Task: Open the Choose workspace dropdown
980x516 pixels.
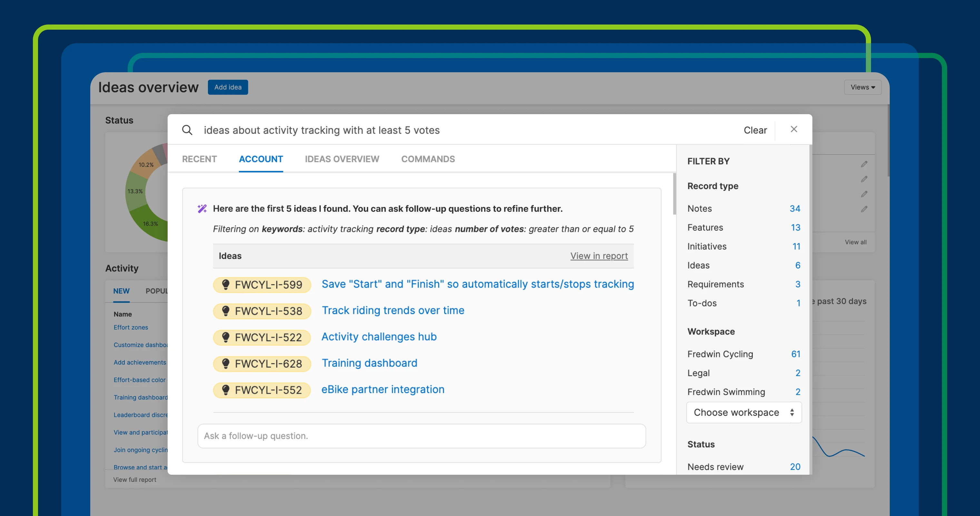Action: coord(743,412)
